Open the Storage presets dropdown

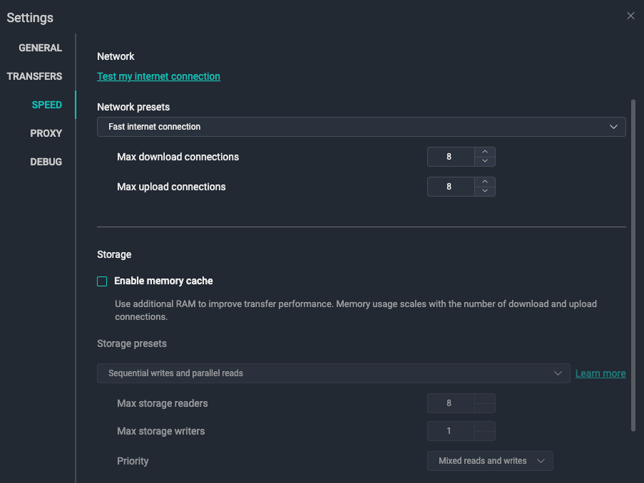[x=334, y=373]
